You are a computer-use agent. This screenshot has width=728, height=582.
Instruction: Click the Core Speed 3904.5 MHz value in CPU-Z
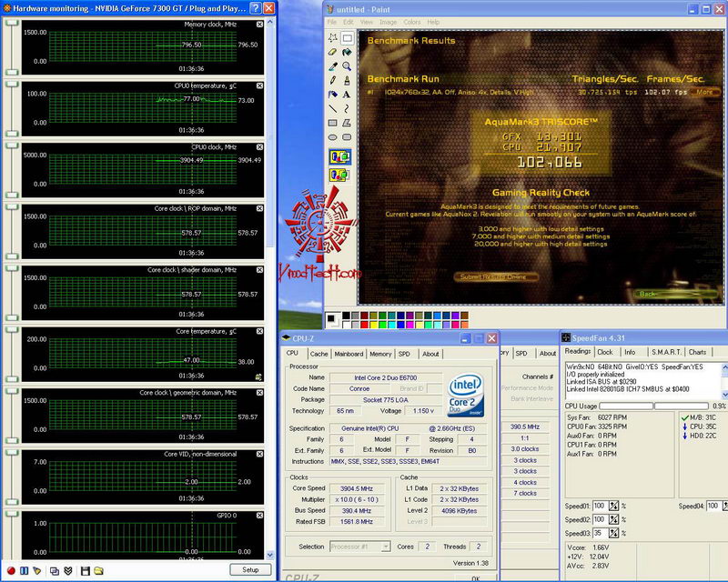coord(357,488)
